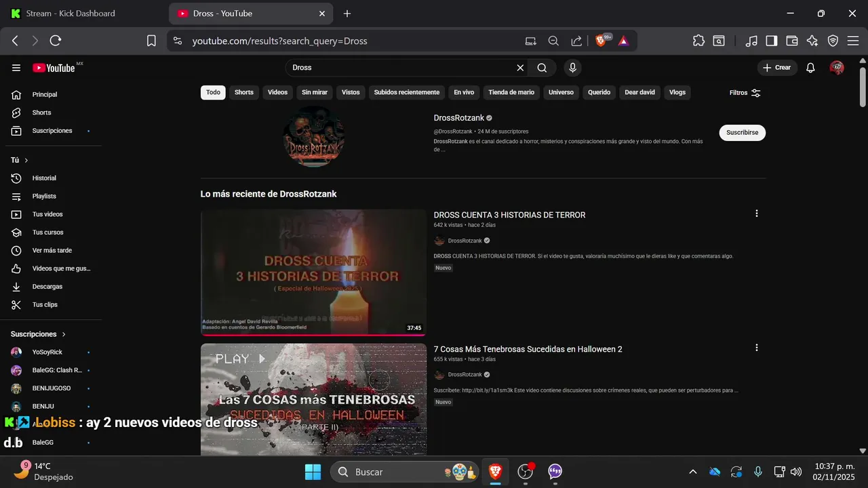Open Ver más tarde in the sidebar
Image resolution: width=868 pixels, height=488 pixels.
[x=51, y=250]
